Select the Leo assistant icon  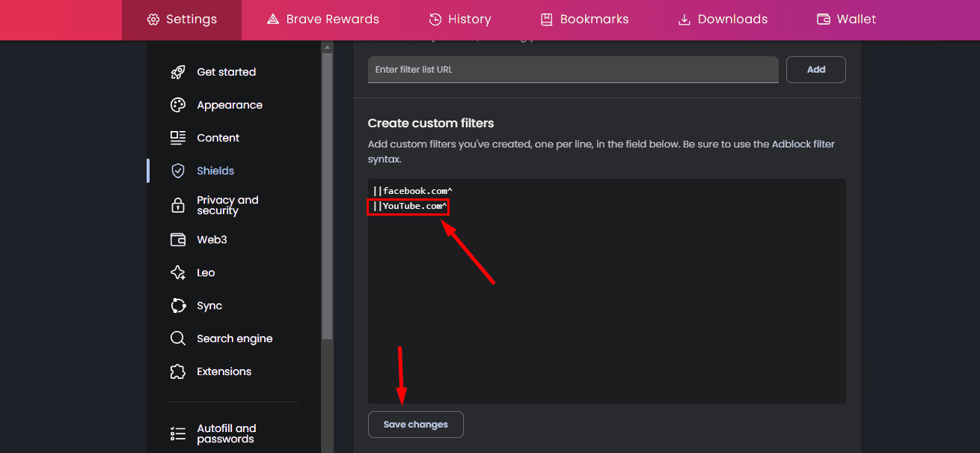point(177,272)
